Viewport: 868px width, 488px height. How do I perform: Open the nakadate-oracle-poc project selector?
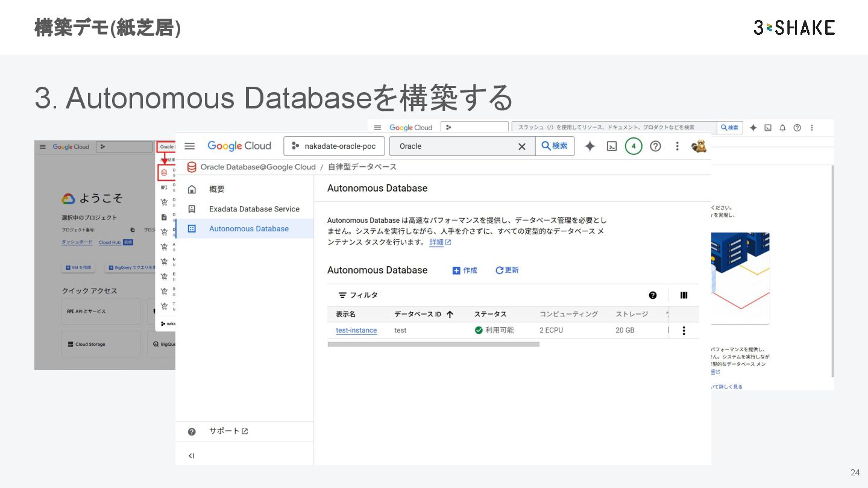tap(334, 146)
